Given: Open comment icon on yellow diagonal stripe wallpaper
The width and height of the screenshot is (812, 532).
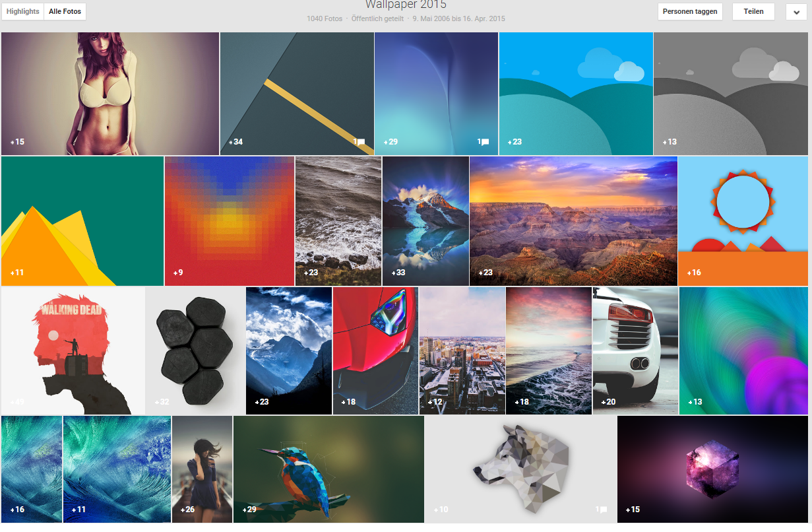Looking at the screenshot, I should pos(359,142).
